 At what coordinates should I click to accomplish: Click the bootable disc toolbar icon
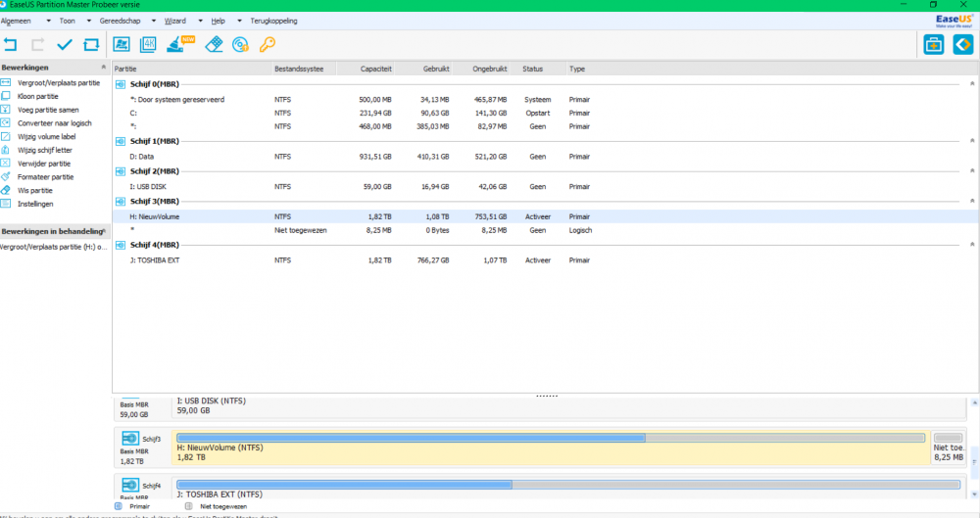click(240, 44)
